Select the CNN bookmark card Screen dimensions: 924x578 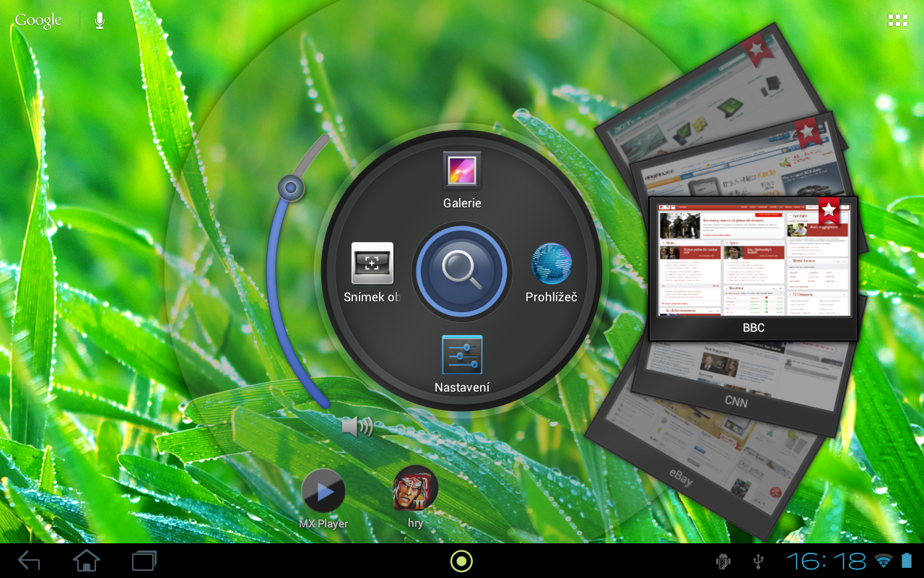736,402
